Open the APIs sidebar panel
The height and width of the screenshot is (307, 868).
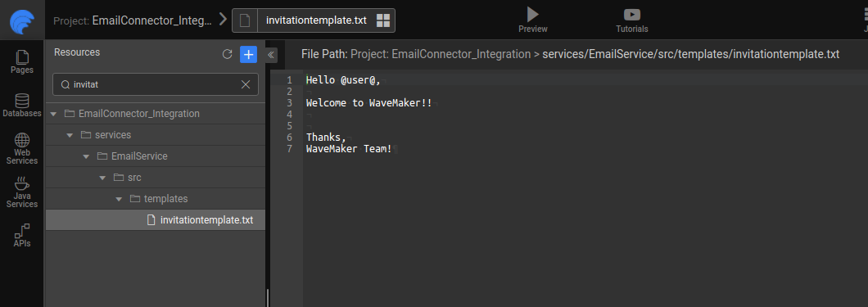tap(22, 236)
